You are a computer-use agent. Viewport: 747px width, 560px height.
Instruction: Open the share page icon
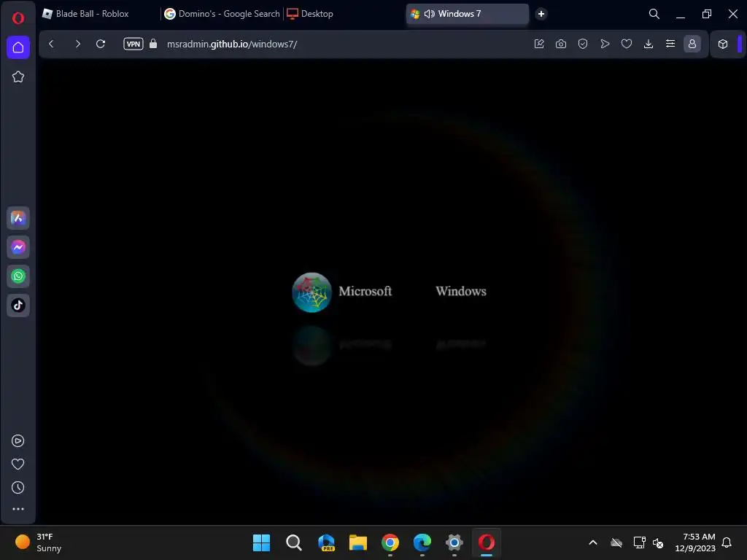tap(539, 44)
